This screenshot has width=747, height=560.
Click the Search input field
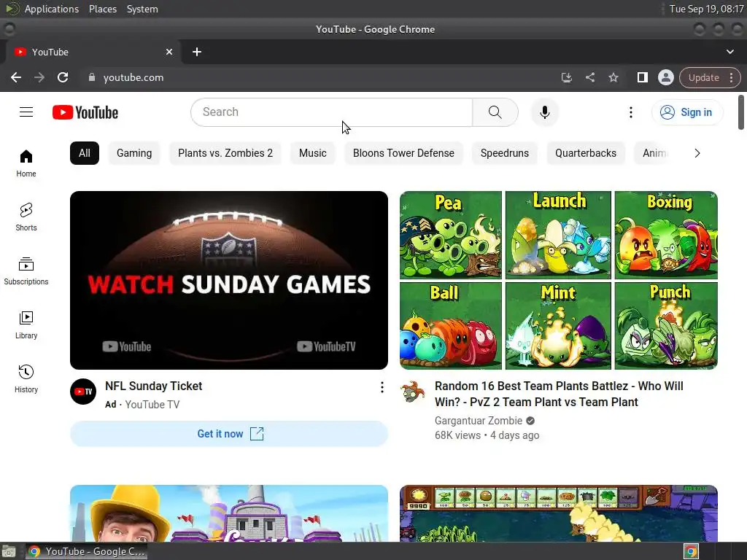pyautogui.click(x=332, y=112)
